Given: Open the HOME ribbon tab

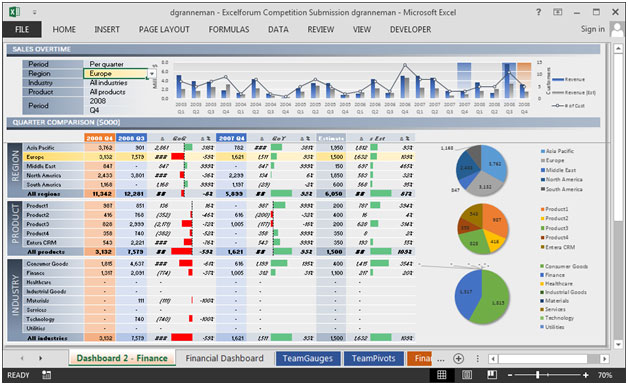Looking at the screenshot, I should click(x=64, y=29).
